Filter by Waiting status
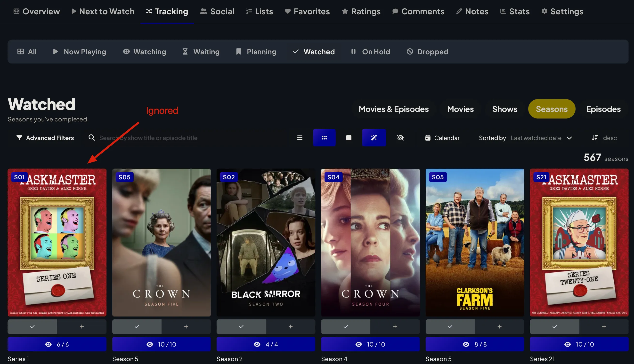 click(x=201, y=52)
